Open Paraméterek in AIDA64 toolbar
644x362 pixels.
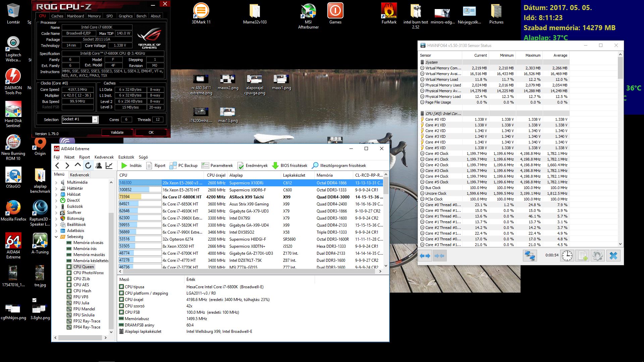point(217,166)
